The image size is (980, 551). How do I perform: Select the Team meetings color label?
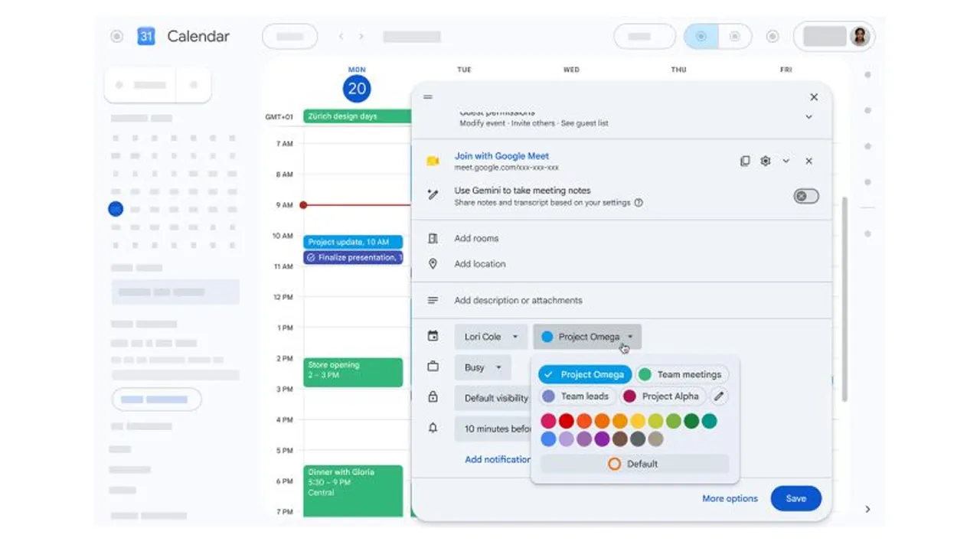pos(682,374)
